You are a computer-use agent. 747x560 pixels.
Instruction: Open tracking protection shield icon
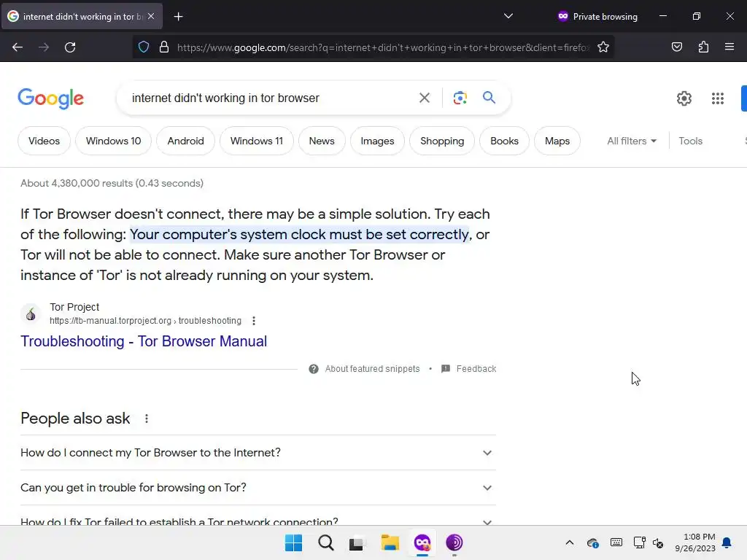click(144, 47)
